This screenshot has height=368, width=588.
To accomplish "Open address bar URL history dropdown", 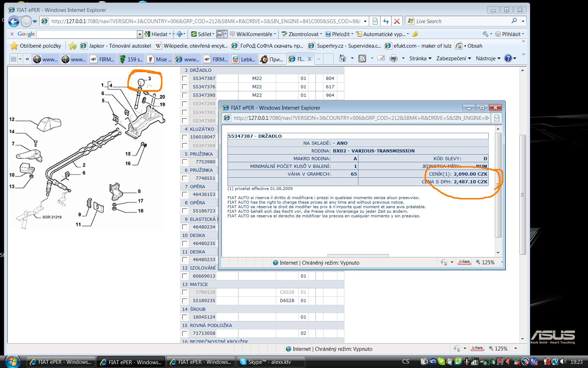I will tap(365, 21).
